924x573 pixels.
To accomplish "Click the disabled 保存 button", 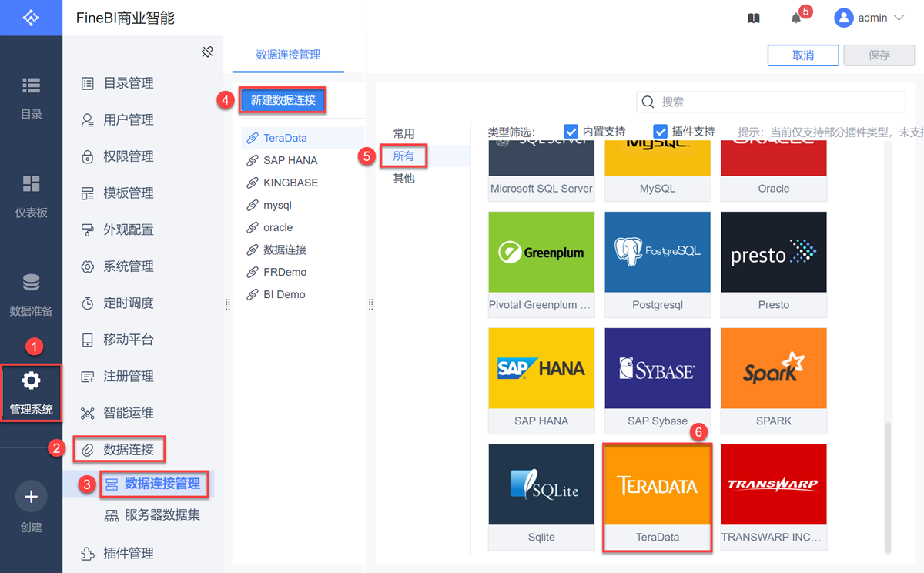I will tap(879, 55).
